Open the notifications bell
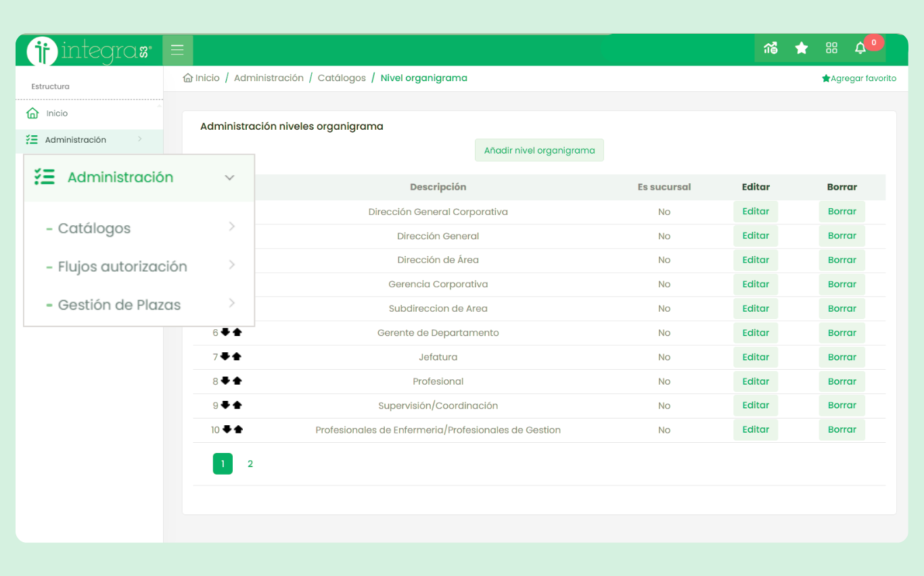 pyautogui.click(x=860, y=48)
